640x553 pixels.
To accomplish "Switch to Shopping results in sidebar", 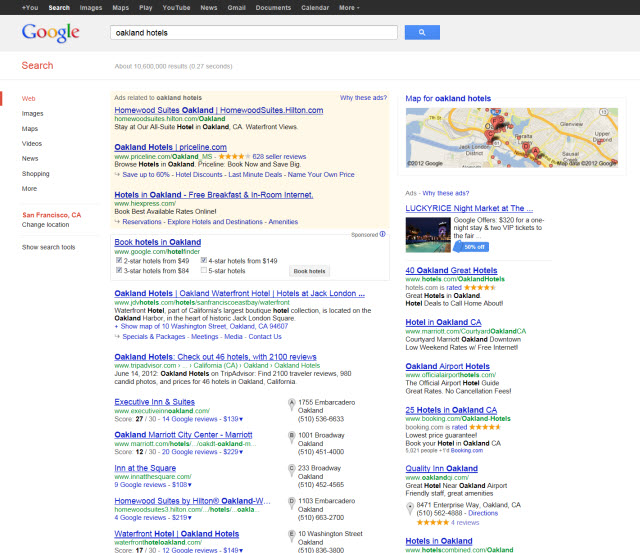I will pos(36,173).
